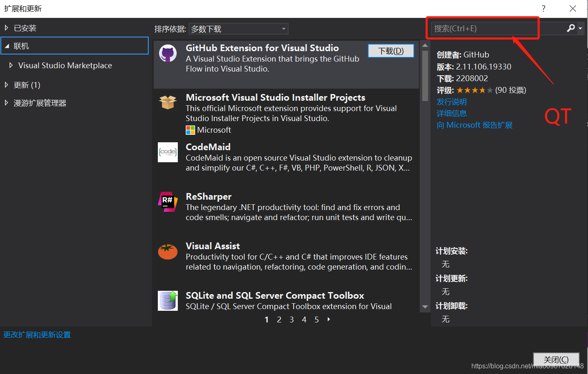Click the SQLite Toolbox database icon
The height and width of the screenshot is (374, 588).
click(168, 300)
